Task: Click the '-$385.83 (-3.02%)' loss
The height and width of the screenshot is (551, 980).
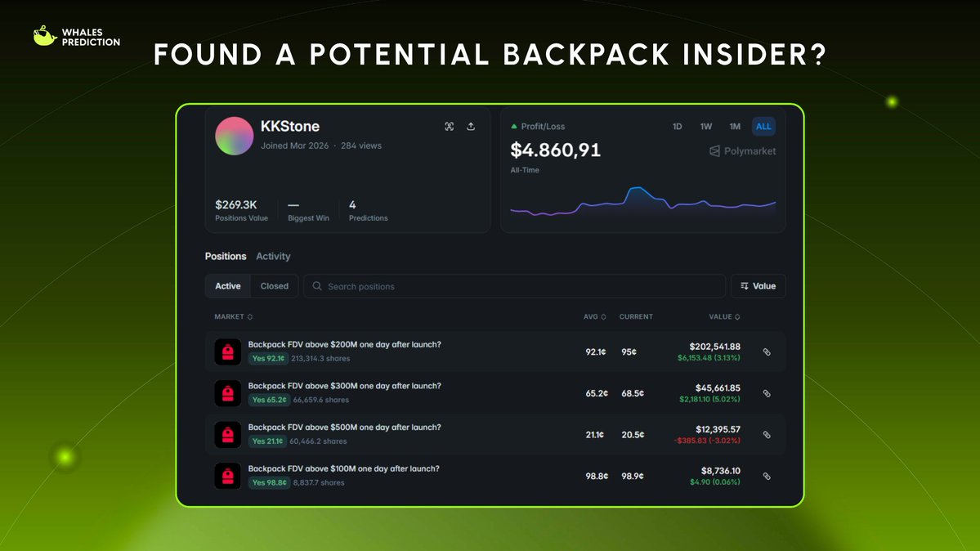Action: pos(707,441)
